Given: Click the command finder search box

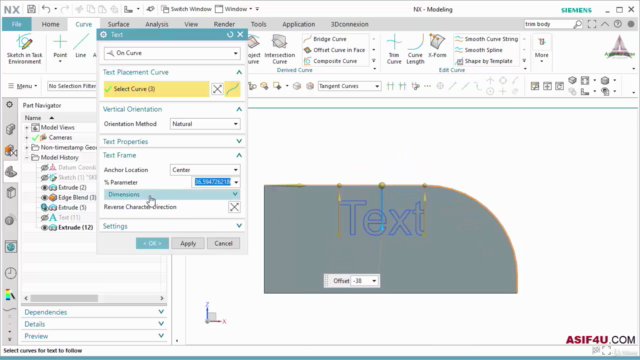Looking at the screenshot, I should [549, 24].
